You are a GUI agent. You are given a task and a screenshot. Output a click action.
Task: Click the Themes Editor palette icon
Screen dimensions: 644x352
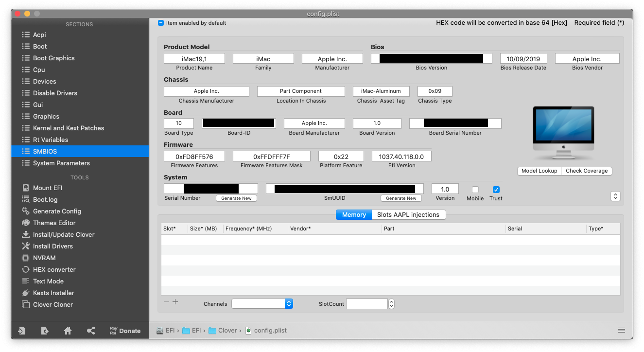click(x=26, y=223)
